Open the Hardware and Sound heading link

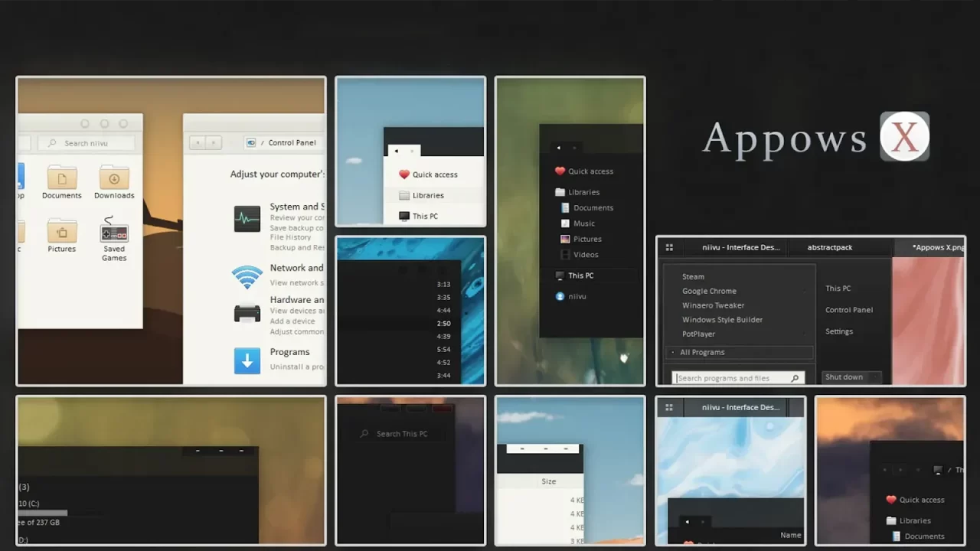(x=296, y=300)
